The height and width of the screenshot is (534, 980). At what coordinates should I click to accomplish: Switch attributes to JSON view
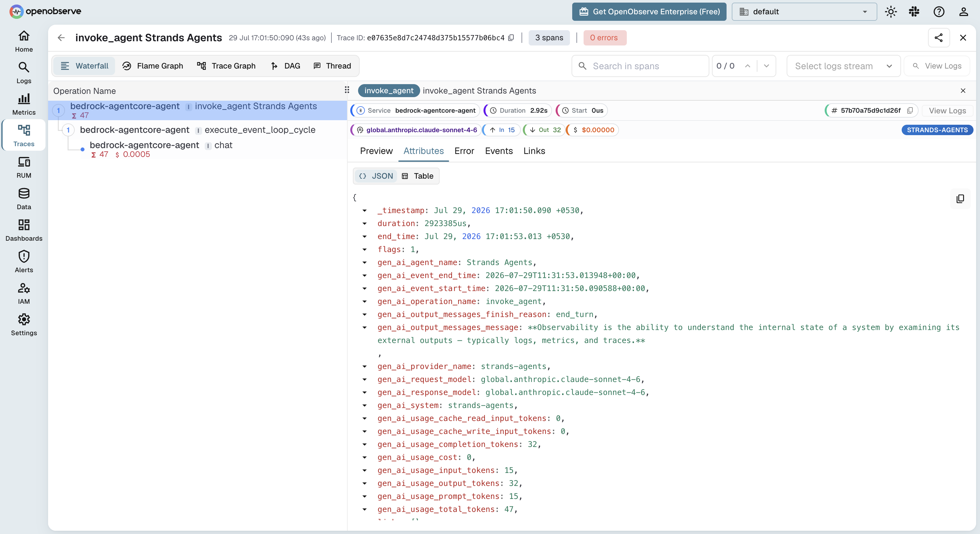(x=376, y=176)
